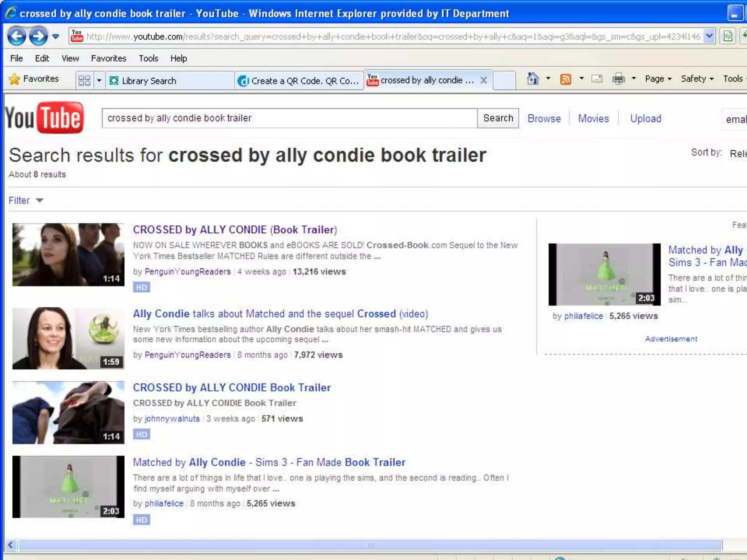The width and height of the screenshot is (747, 560).
Task: Click the RSS feeds icon
Action: (x=565, y=79)
